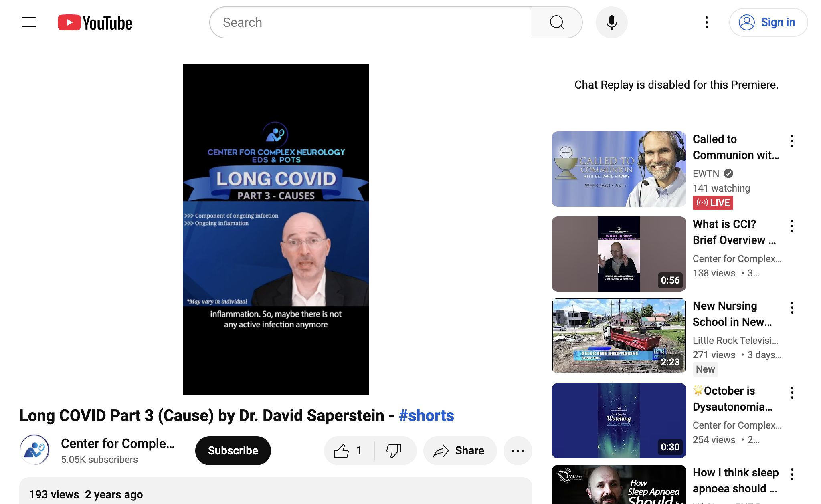The height and width of the screenshot is (504, 821).
Task: Click Little Rock Televisi... channel name
Action: tap(735, 340)
